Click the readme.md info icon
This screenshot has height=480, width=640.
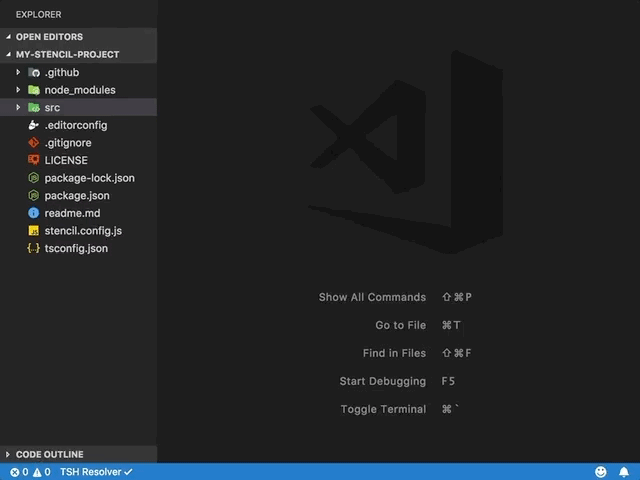click(x=33, y=213)
